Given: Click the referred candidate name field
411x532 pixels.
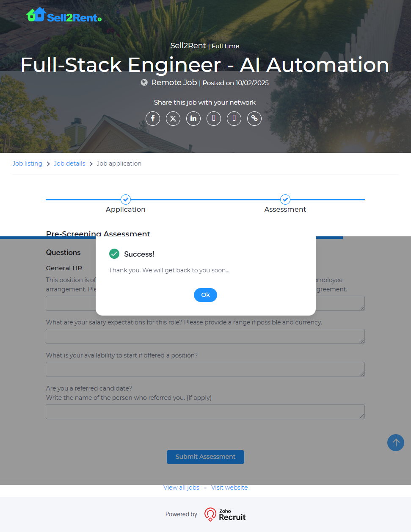Looking at the screenshot, I should [x=205, y=412].
